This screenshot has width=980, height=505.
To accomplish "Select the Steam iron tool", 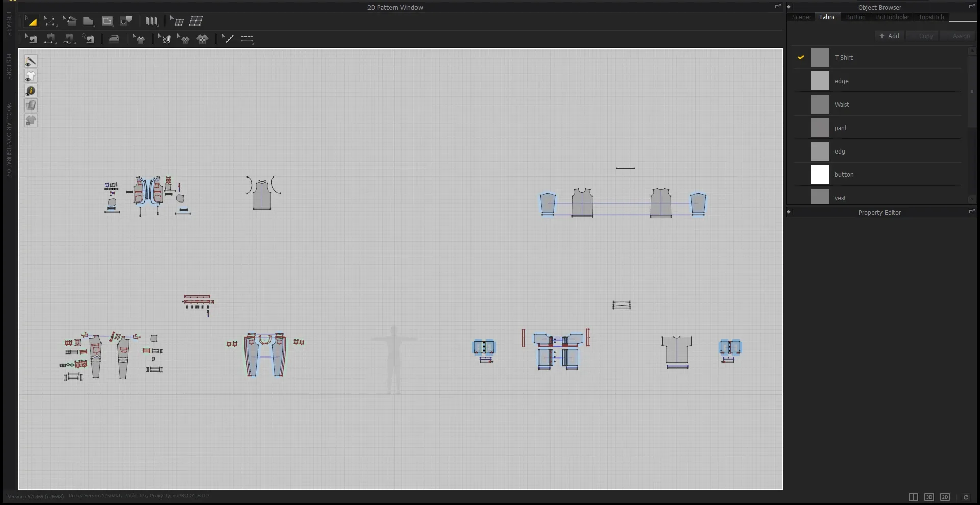I will click(x=114, y=39).
